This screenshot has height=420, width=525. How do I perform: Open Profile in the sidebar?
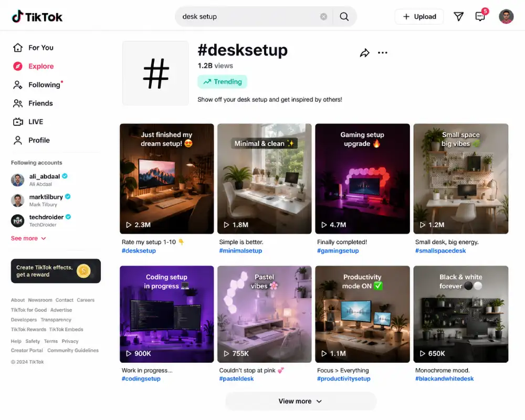(x=31, y=140)
